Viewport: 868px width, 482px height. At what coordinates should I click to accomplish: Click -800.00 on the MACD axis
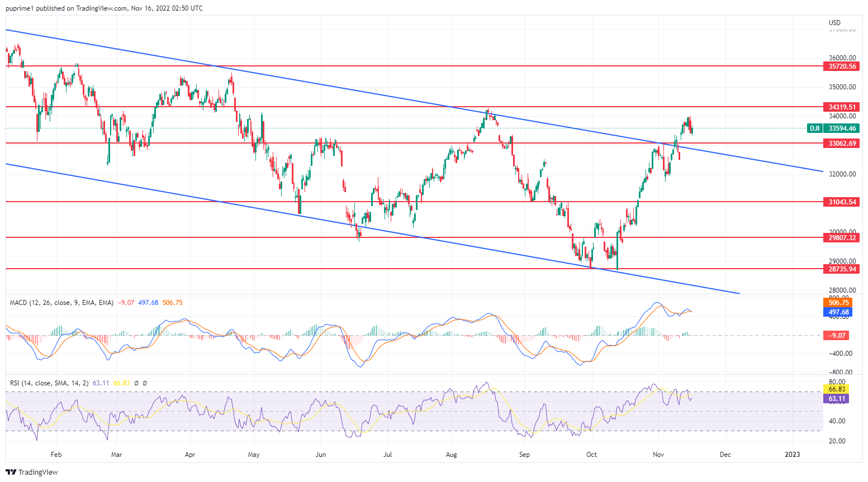[840, 373]
